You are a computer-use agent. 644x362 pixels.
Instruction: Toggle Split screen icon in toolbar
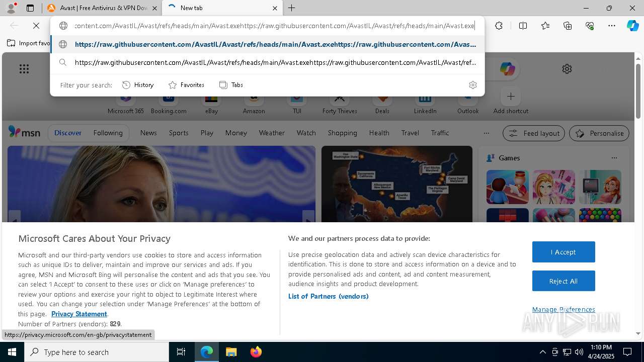[523, 26]
